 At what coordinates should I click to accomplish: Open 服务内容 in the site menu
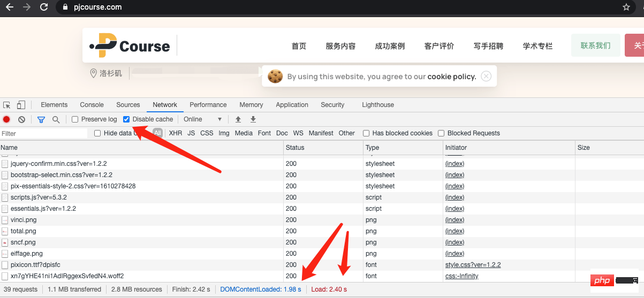coord(340,46)
